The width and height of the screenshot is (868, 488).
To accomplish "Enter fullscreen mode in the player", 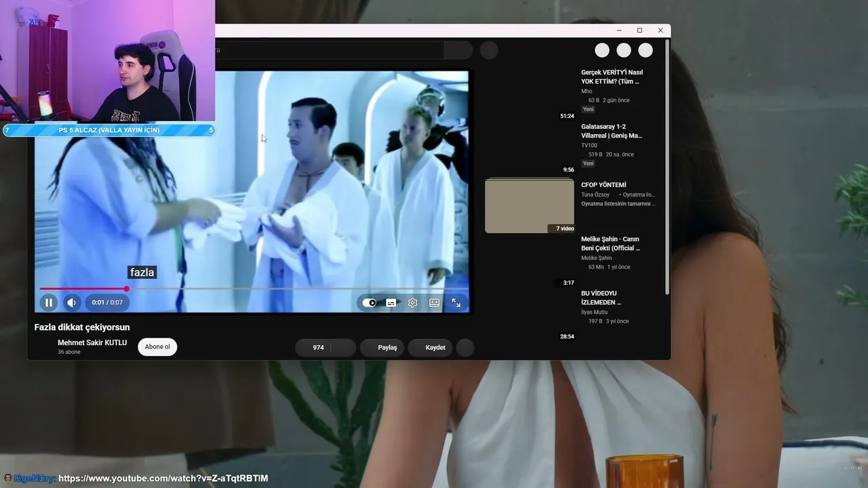I will [x=456, y=303].
